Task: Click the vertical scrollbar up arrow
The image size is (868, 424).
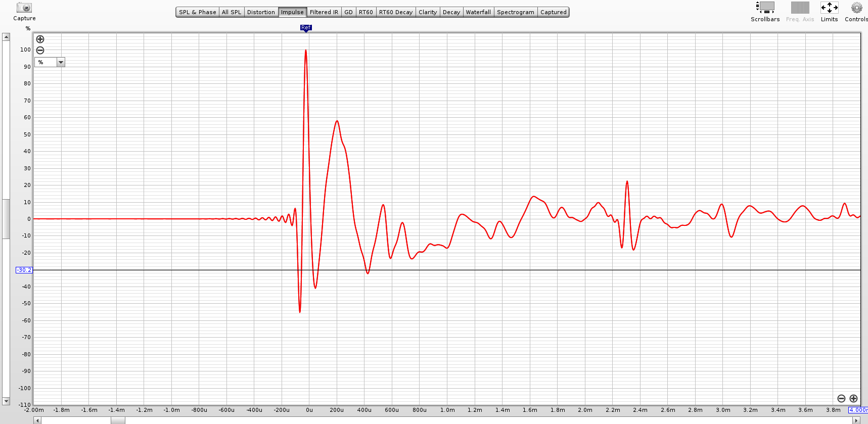Action: pos(6,37)
